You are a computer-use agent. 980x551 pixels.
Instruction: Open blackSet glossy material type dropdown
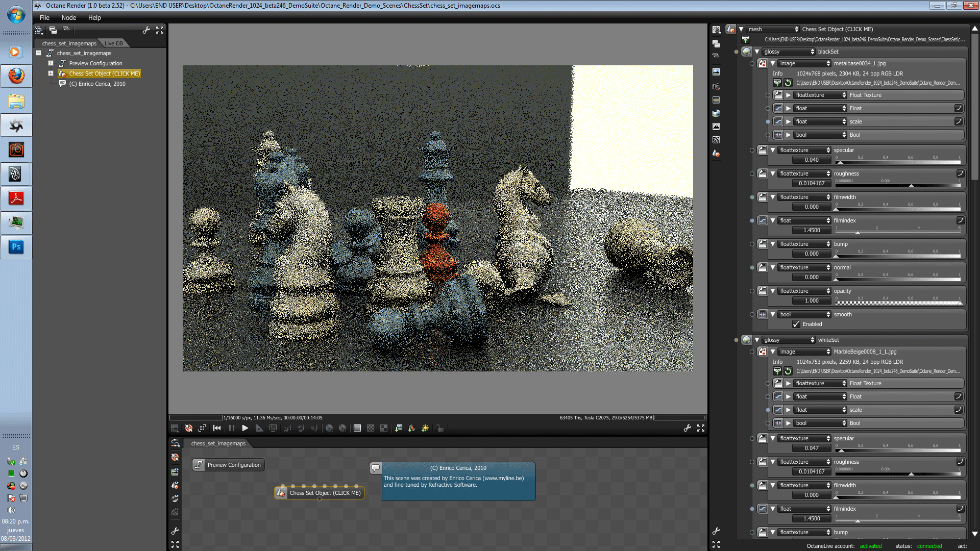coord(789,52)
